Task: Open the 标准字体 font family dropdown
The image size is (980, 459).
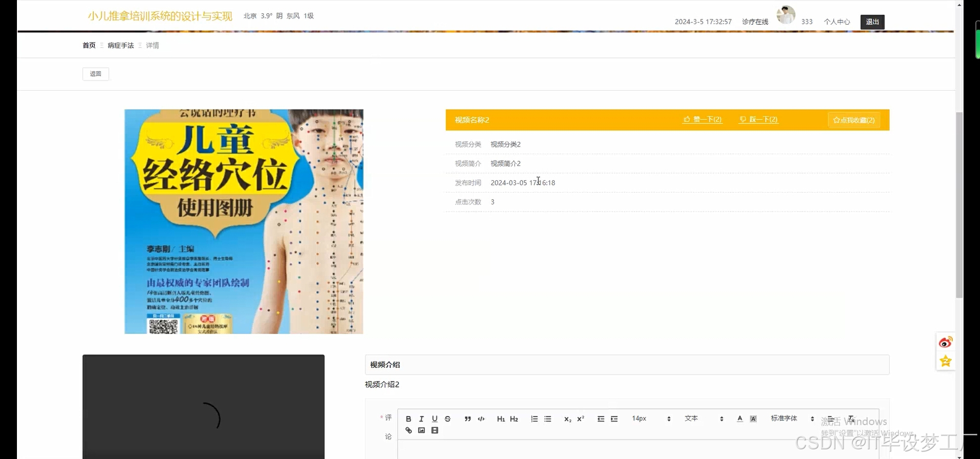Action: click(792, 419)
